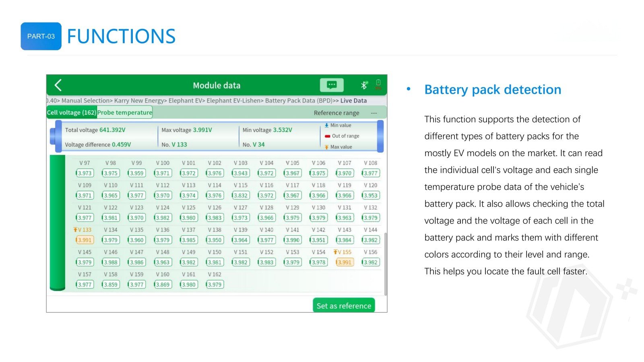Click cell V 158 value 3.859
This screenshot has height=362, width=644.
pyautogui.click(x=110, y=284)
